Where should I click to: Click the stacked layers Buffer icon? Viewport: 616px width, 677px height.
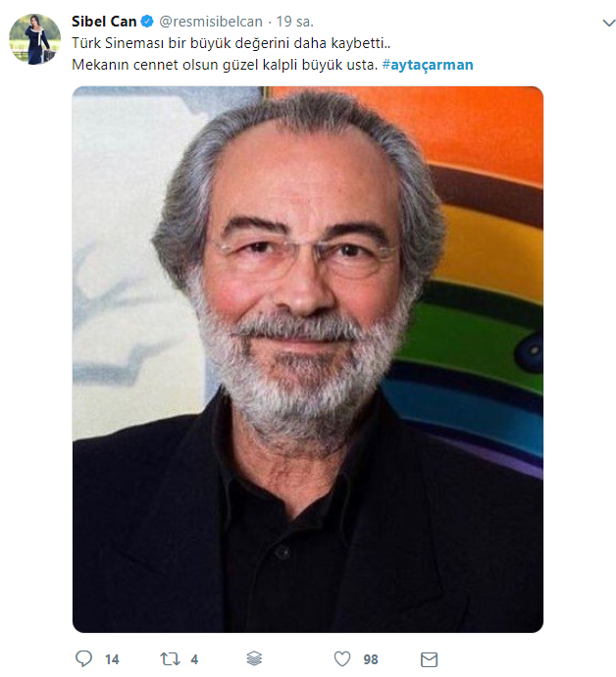pyautogui.click(x=254, y=659)
